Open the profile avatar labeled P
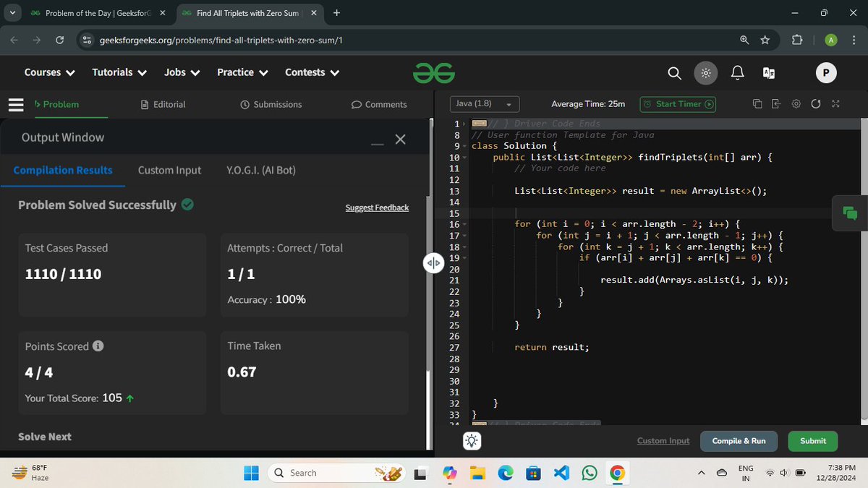 [826, 72]
